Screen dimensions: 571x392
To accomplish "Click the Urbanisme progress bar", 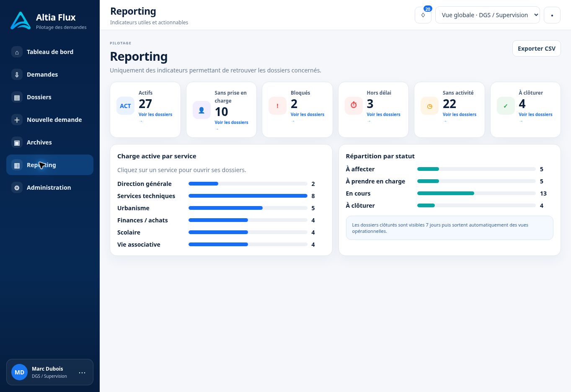I will point(248,208).
